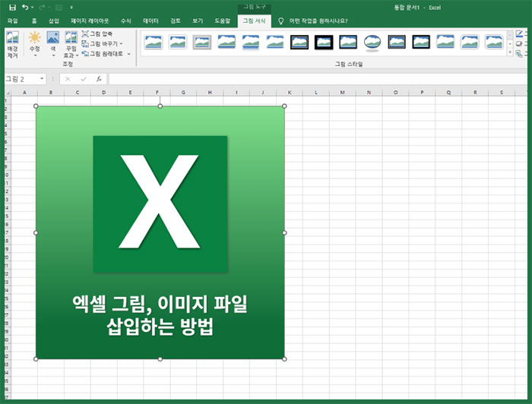Apply the sixth soft edge picture style
The image size is (532, 404).
275,43
